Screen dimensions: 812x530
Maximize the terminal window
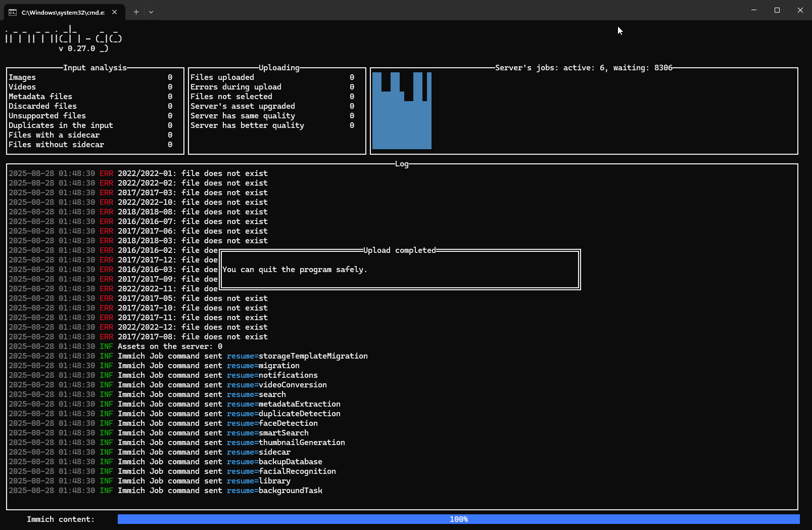pos(777,10)
